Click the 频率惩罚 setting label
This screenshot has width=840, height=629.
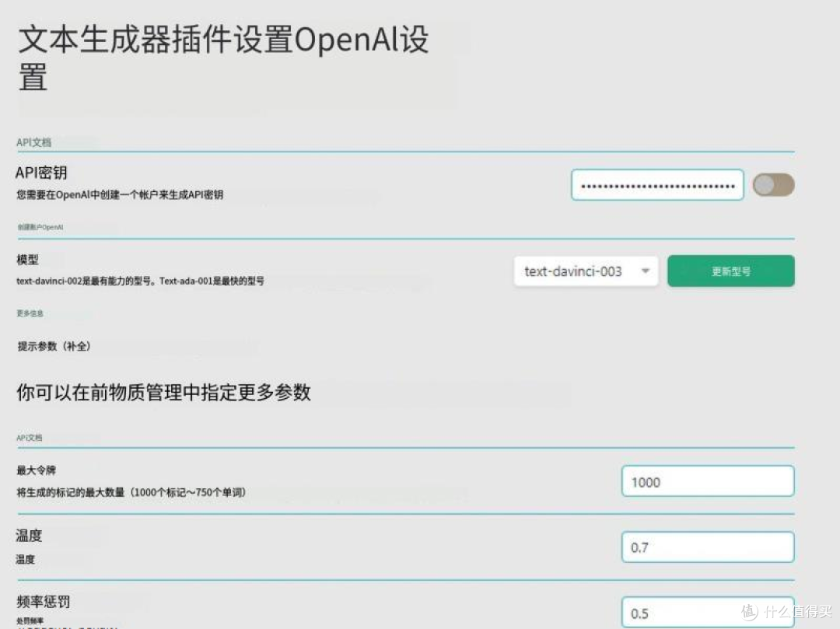point(43,602)
